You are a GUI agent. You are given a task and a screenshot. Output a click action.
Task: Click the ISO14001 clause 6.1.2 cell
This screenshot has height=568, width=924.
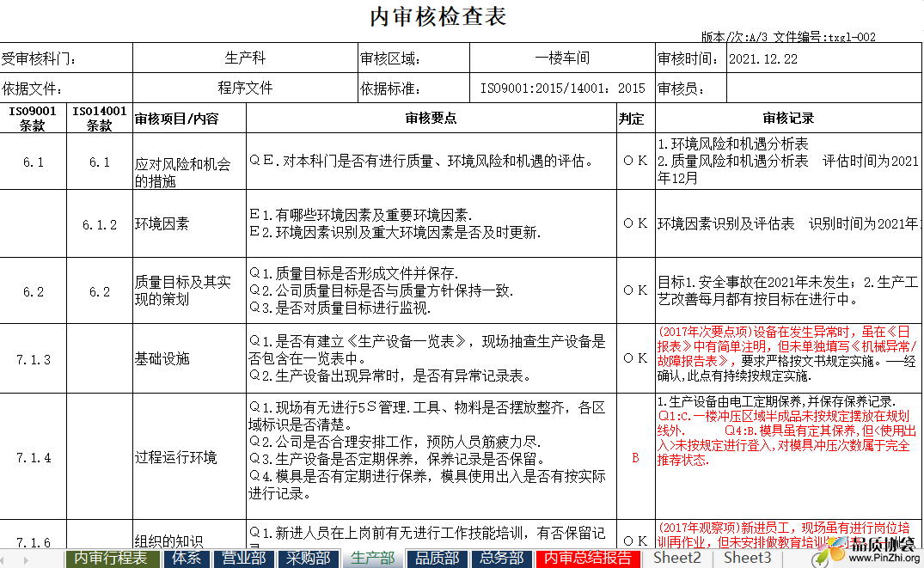(100, 224)
